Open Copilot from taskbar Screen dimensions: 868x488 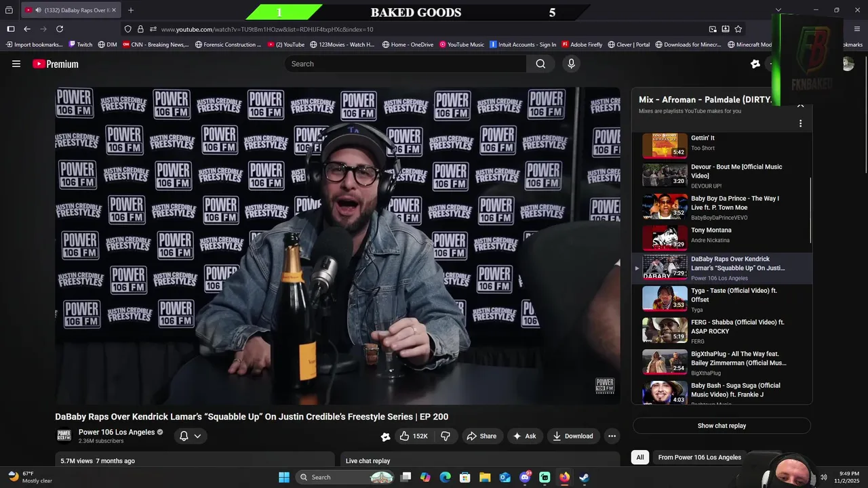[x=425, y=477]
